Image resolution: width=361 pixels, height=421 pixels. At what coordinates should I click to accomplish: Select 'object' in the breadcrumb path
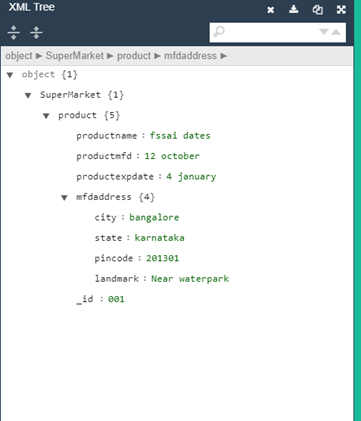point(19,56)
